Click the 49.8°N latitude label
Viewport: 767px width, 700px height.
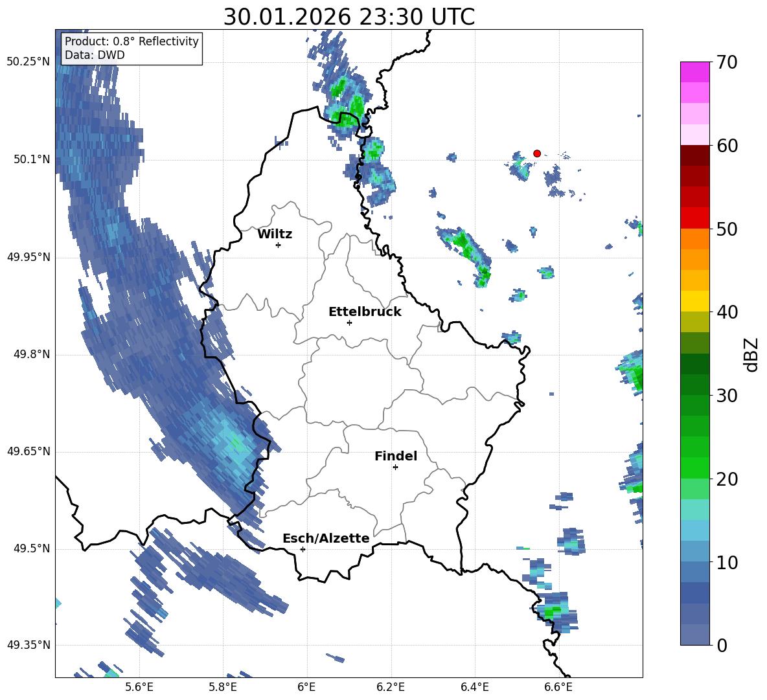[32, 354]
